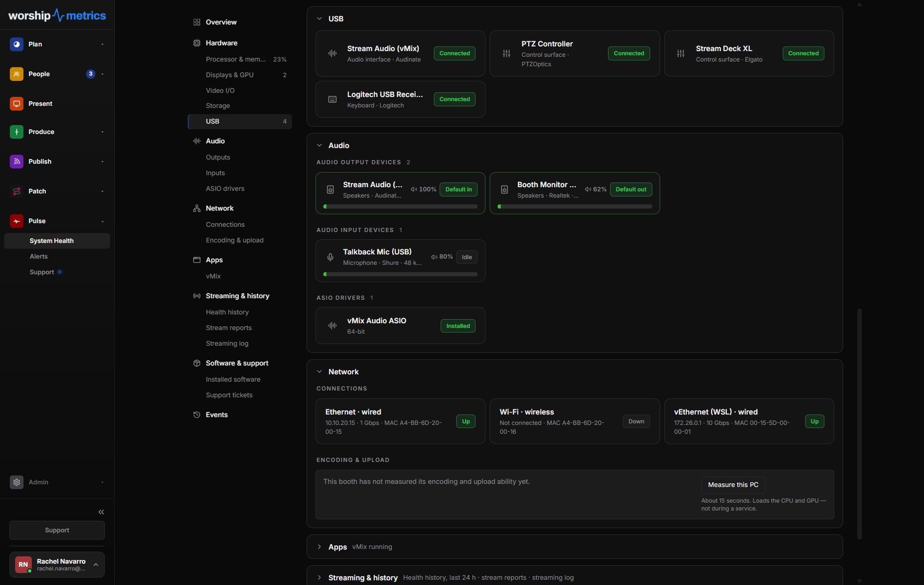Click the Events history icon

click(x=197, y=415)
